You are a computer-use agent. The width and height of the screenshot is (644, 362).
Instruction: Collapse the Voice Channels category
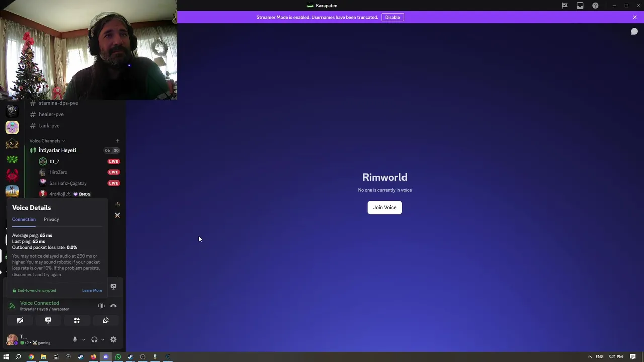pos(47,141)
